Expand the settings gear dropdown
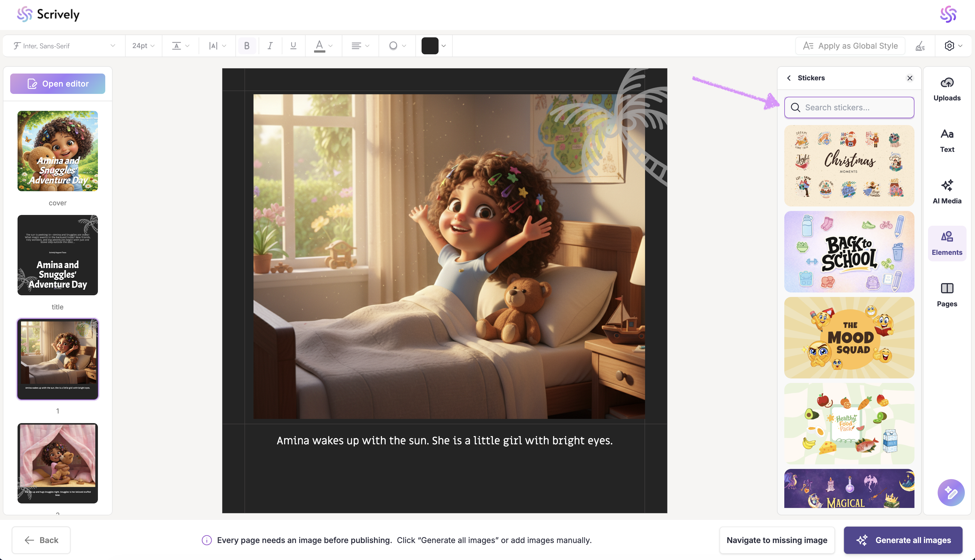 tap(953, 46)
